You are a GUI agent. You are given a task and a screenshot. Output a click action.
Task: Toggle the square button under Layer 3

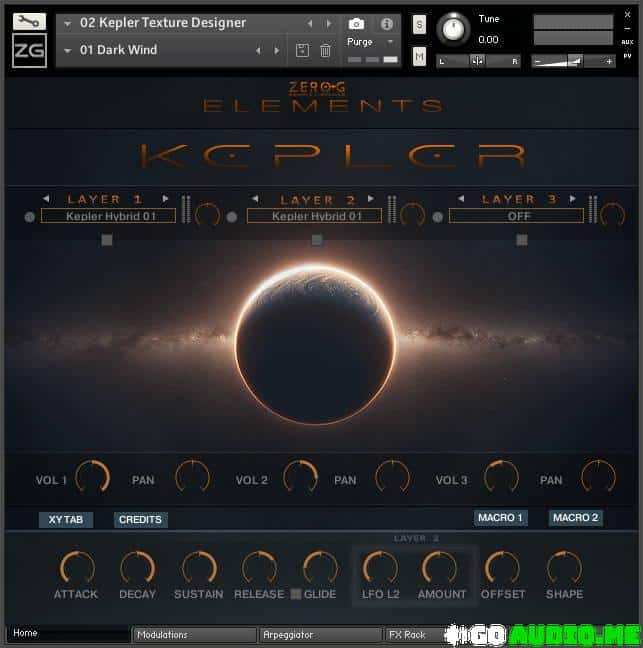click(x=522, y=240)
